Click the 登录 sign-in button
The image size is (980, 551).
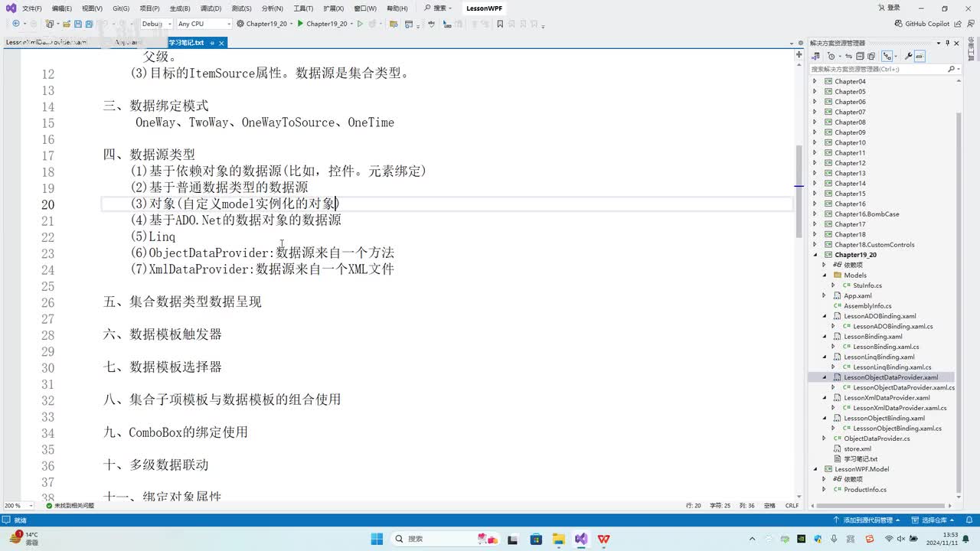click(x=888, y=8)
